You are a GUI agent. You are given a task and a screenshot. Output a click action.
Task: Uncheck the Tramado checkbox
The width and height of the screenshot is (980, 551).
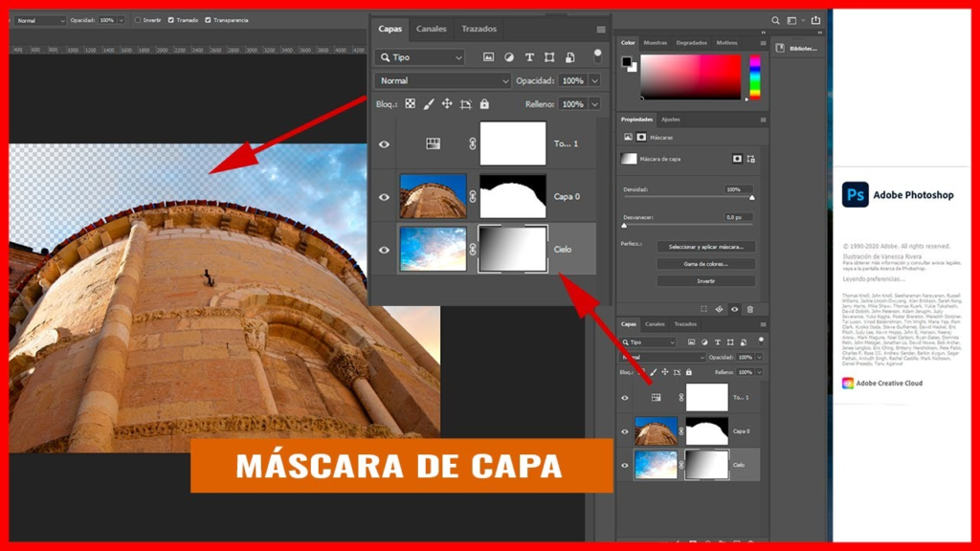pos(171,20)
